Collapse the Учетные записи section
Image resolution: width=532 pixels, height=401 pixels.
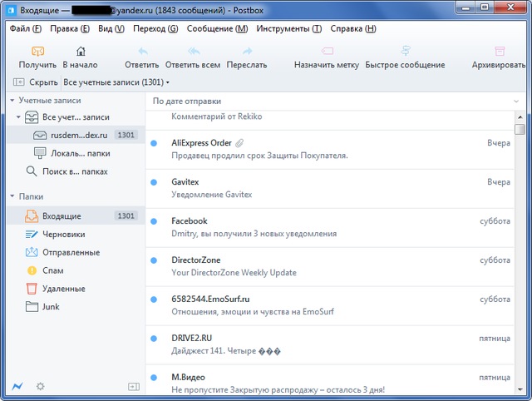[12, 100]
